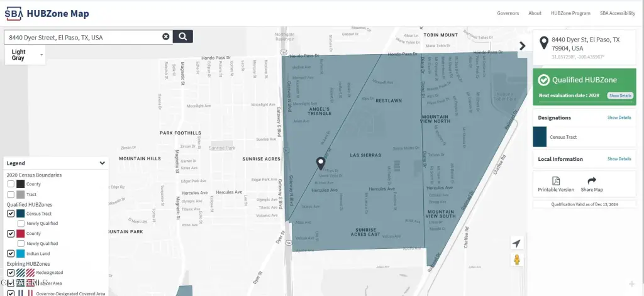644x296 pixels.
Task: Enable the 2020 Census County boundary checkbox
Action: 11,184
